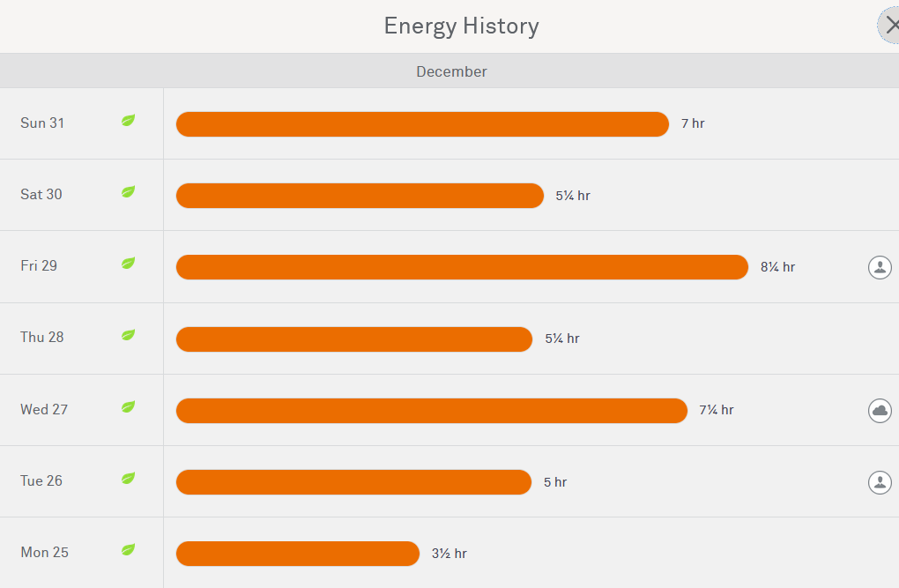Click the 3½ hr usage bar

[x=298, y=554]
